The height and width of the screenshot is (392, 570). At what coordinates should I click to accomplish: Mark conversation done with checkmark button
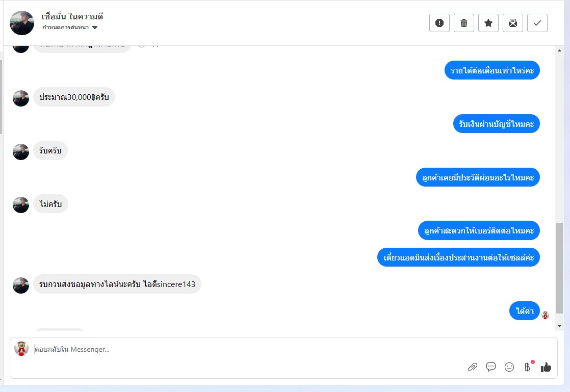tap(537, 23)
